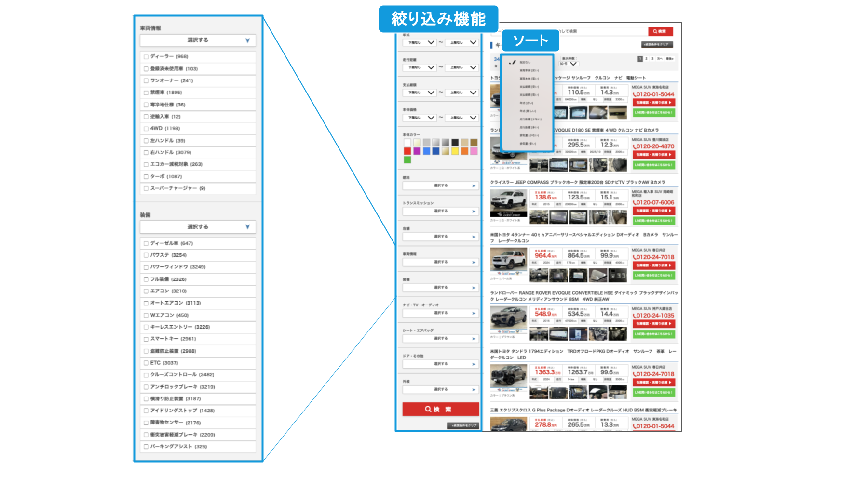Click the arrow icon in the 店舗 select row
The height and width of the screenshot is (477, 868).
coord(474,237)
